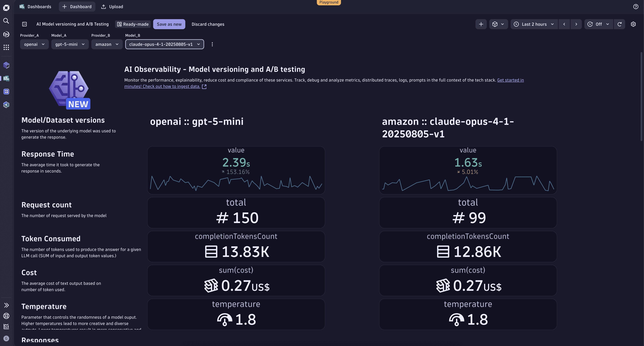Screen dimensions: 644x346
Task: Open the kebab menu next to variables
Action: tap(212, 44)
